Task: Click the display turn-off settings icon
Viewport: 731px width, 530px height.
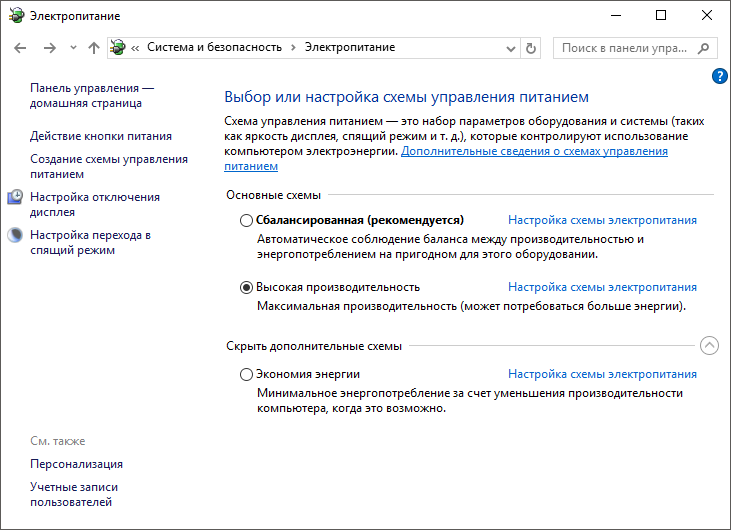Action: tap(15, 198)
